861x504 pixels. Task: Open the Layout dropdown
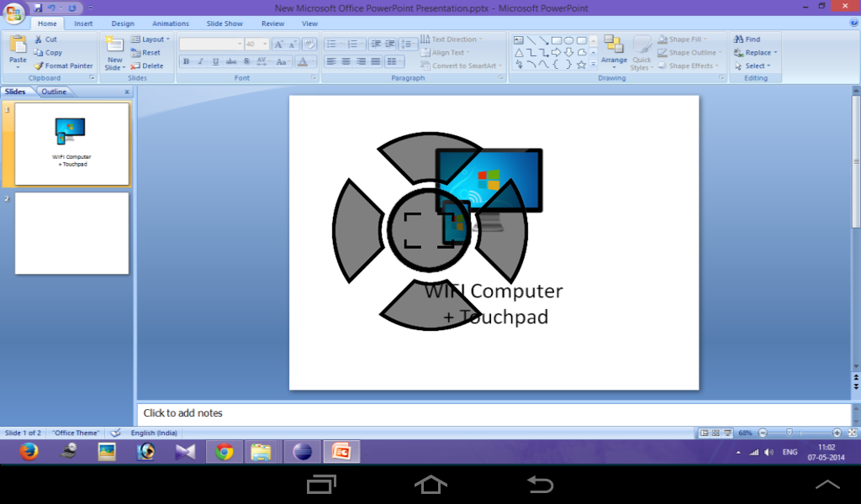pos(151,39)
